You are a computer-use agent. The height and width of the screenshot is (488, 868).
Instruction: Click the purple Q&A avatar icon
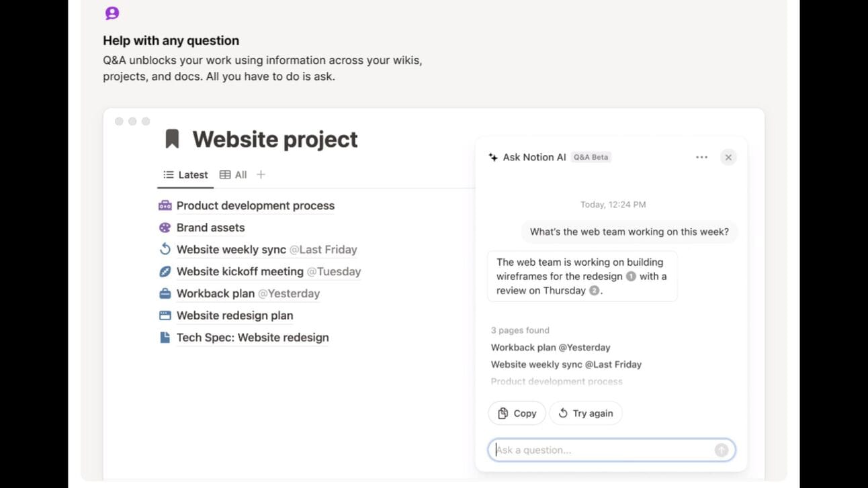coord(112,13)
